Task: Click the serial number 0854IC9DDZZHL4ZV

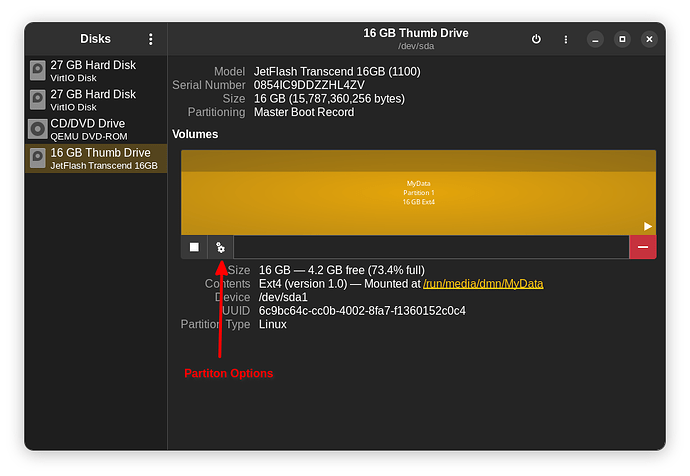Action: pyautogui.click(x=309, y=85)
